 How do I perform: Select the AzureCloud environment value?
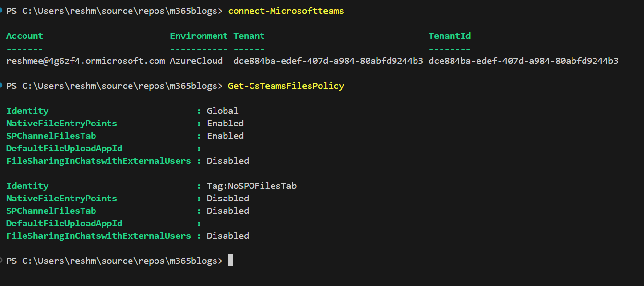[196, 61]
